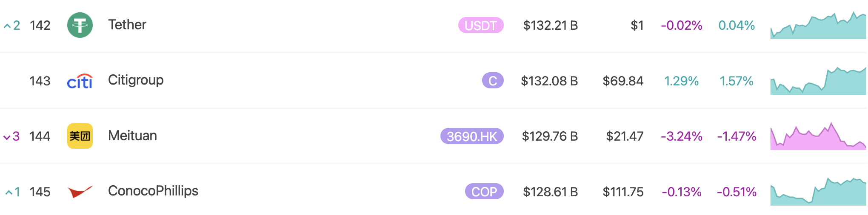This screenshot has width=868, height=215.
Task: View Citigroup's price sparkline chart
Action: 818,82
